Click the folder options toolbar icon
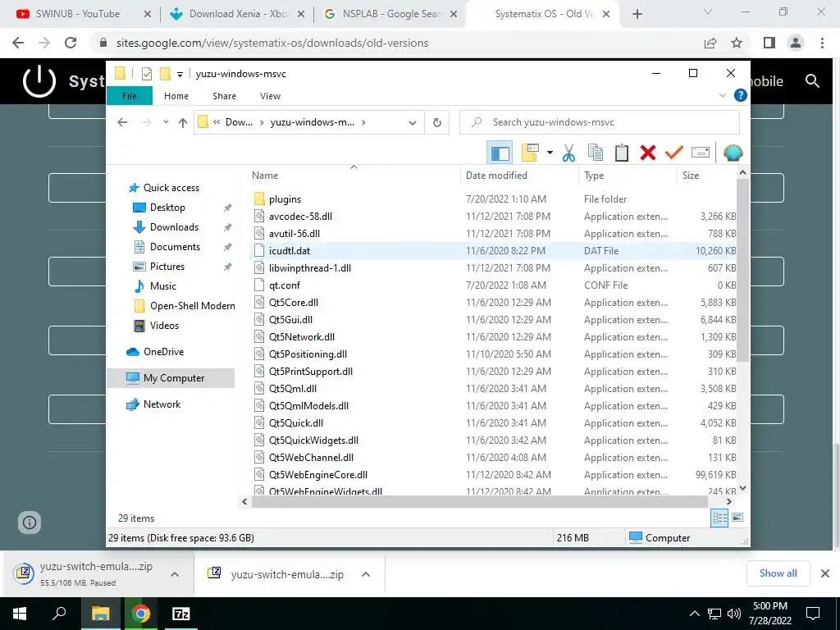Viewport: 840px width, 630px height. coord(530,153)
